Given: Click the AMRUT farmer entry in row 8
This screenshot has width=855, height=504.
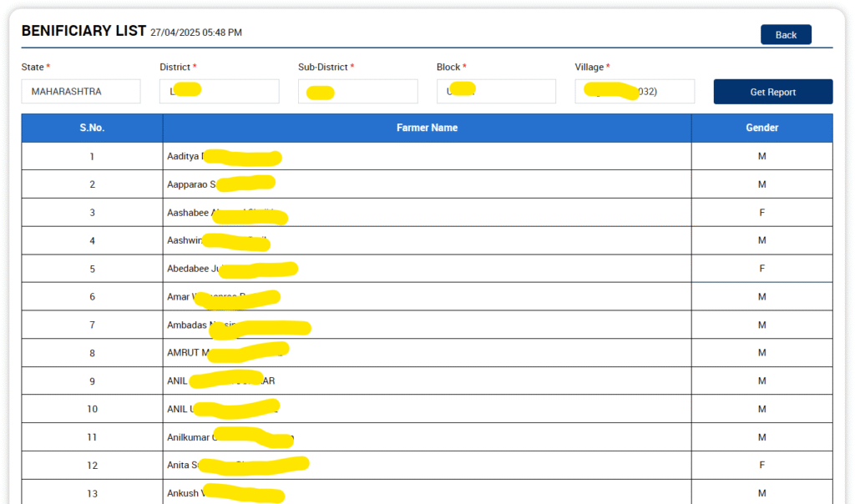Looking at the screenshot, I should tap(227, 353).
